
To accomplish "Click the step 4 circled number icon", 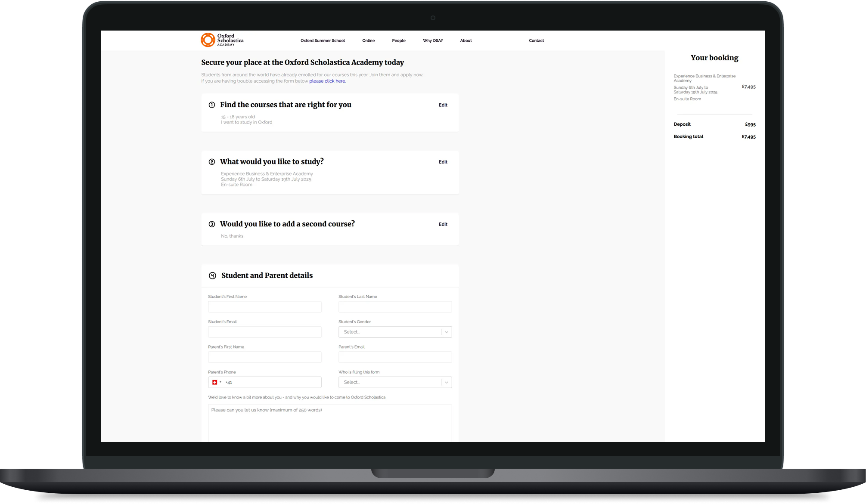I will pyautogui.click(x=212, y=276).
